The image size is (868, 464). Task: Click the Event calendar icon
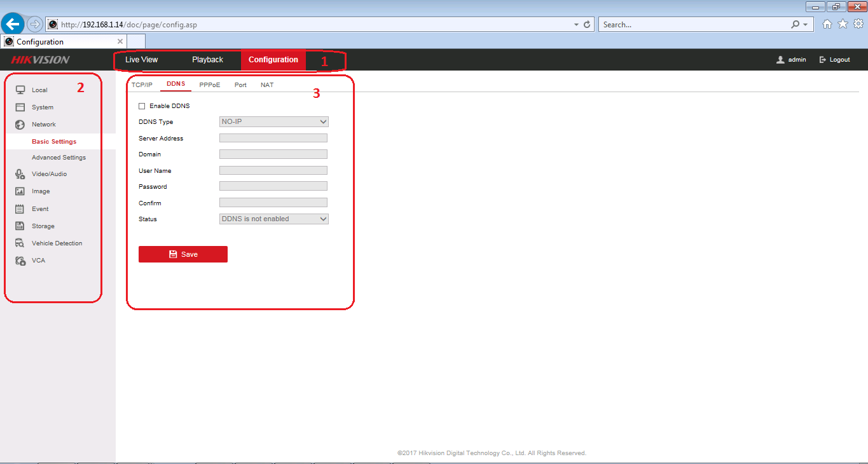(x=20, y=208)
